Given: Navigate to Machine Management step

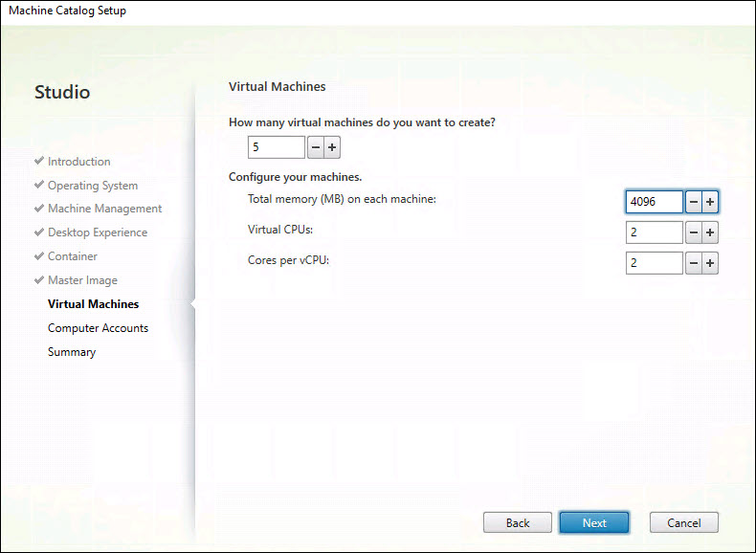Looking at the screenshot, I should tap(104, 209).
